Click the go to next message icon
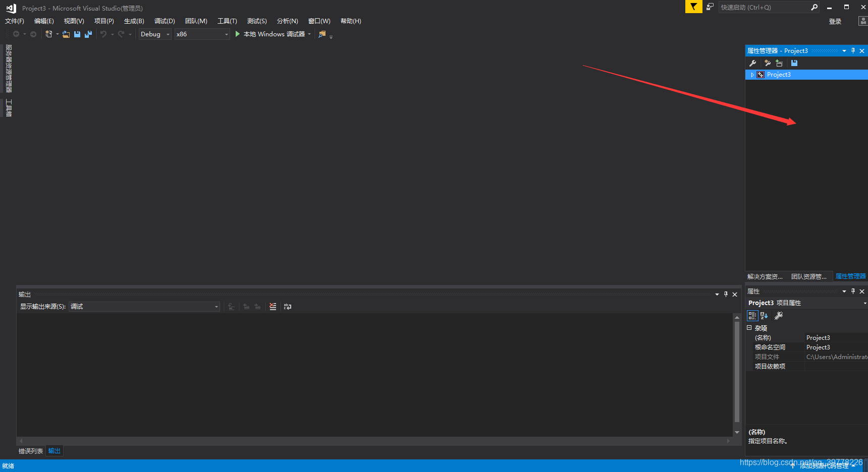 (257, 307)
